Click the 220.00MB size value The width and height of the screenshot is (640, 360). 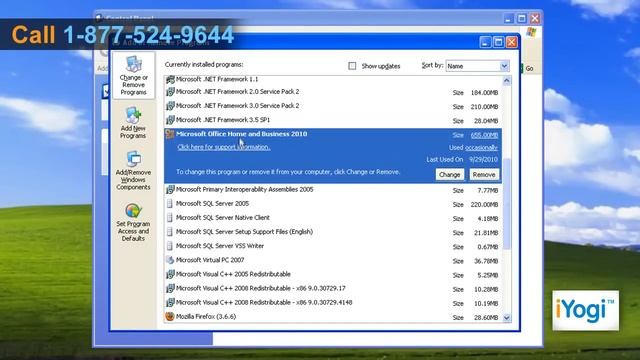484,204
